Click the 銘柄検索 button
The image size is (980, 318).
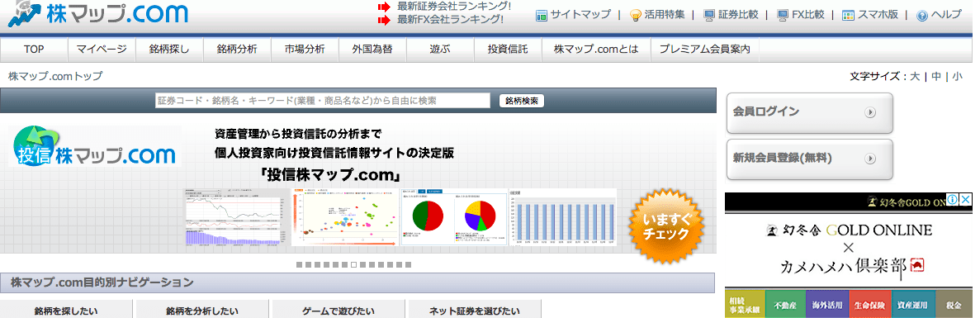pos(521,101)
